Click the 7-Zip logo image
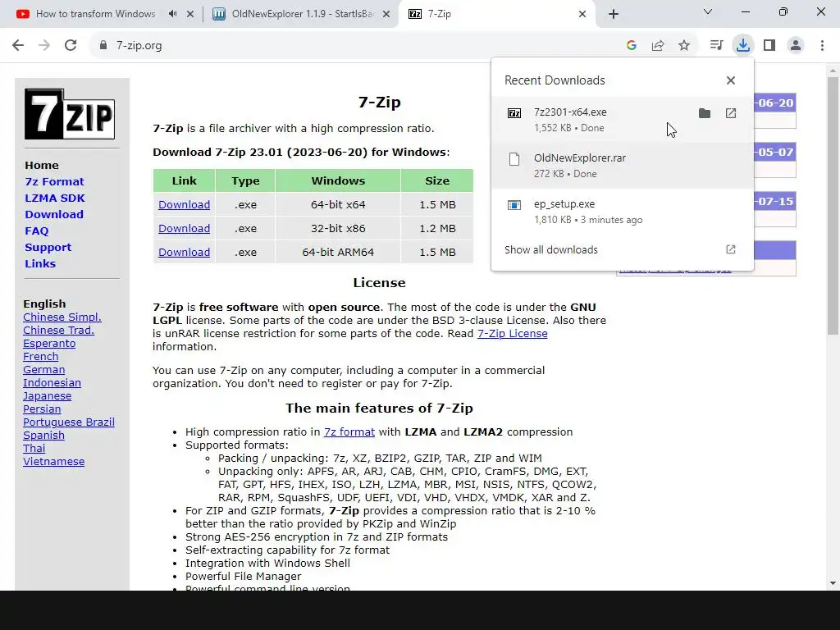The width and height of the screenshot is (840, 630). [x=70, y=114]
